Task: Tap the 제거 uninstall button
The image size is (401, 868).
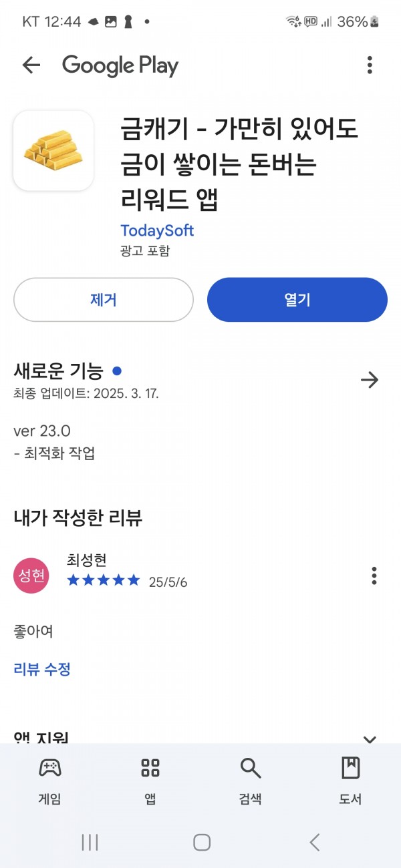Action: pos(104,300)
